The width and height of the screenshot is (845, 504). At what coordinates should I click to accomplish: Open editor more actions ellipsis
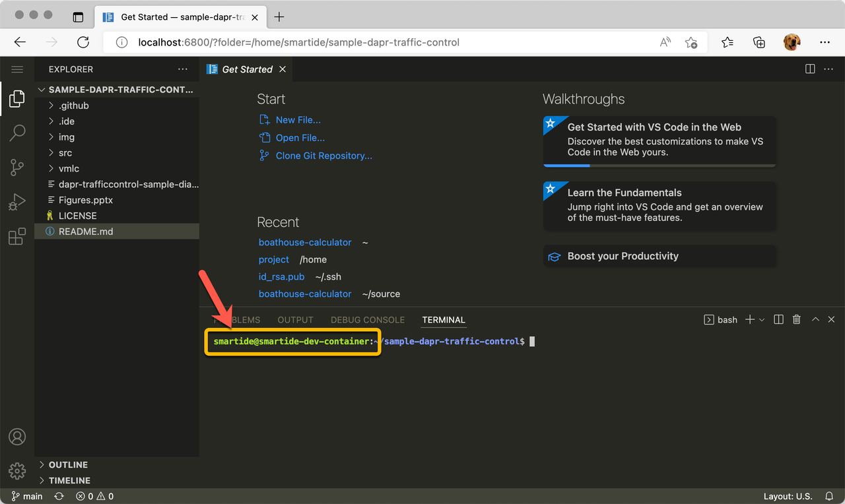830,69
